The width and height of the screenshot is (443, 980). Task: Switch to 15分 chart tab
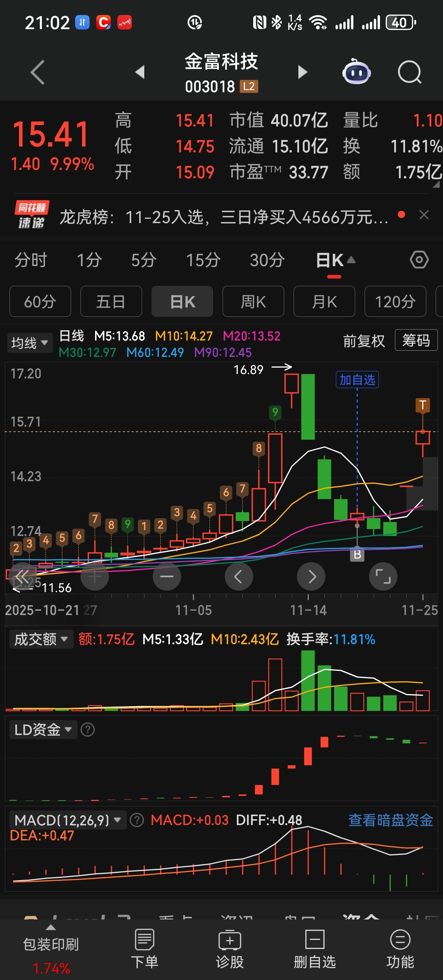(203, 260)
